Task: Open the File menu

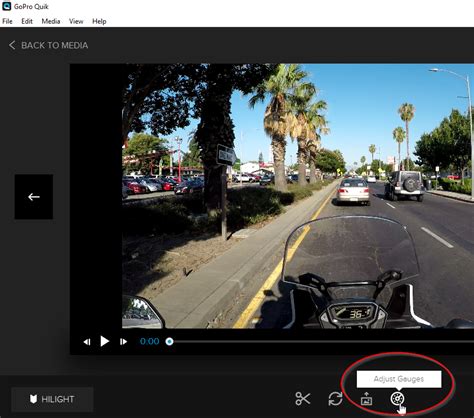Action: 7,21
